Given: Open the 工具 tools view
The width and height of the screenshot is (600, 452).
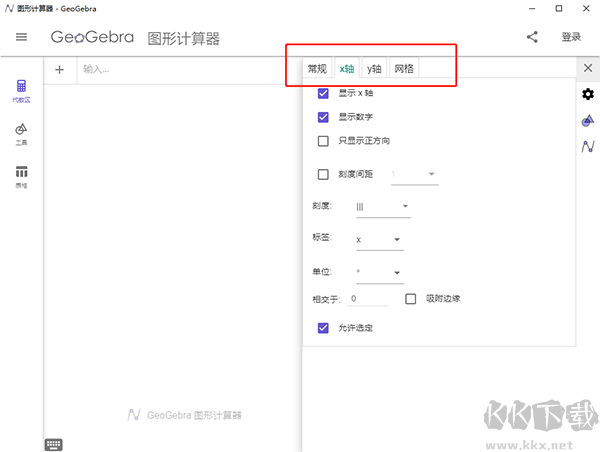Looking at the screenshot, I should pyautogui.click(x=21, y=134).
